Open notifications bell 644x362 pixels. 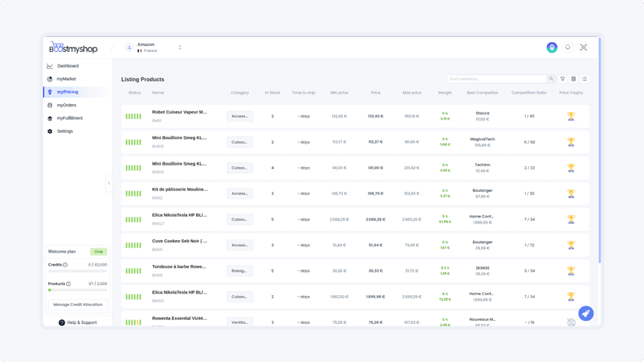568,47
